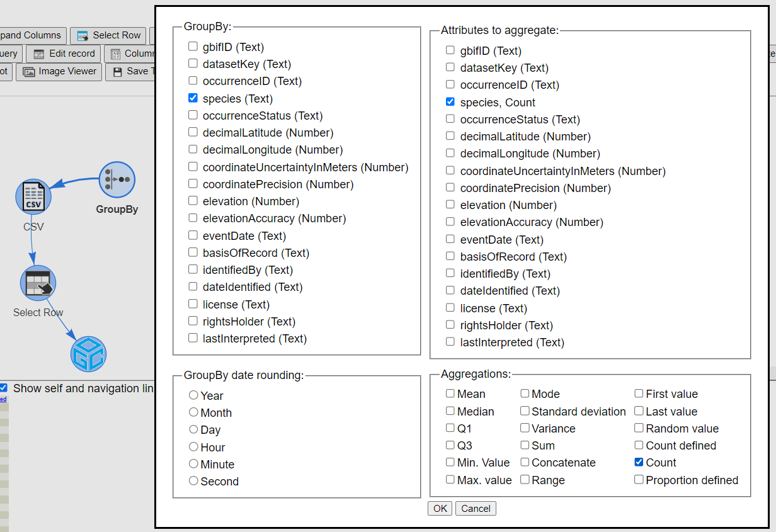Choose the Month date rounding option
Image resolution: width=776 pixels, height=532 pixels.
point(194,412)
